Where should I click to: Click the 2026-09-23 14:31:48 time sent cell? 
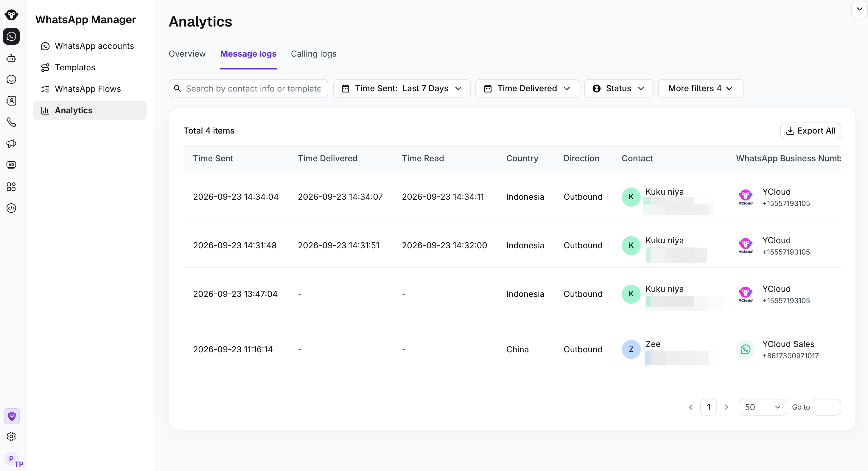point(235,245)
